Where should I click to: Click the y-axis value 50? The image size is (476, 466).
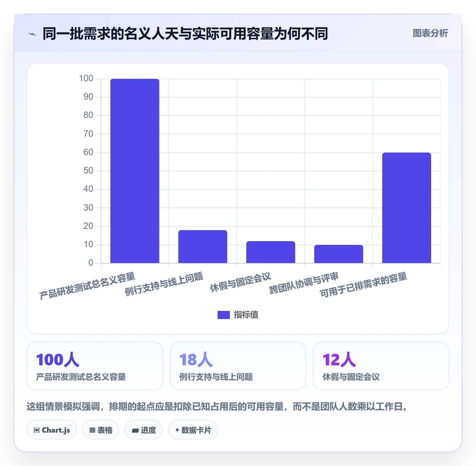[x=88, y=171]
